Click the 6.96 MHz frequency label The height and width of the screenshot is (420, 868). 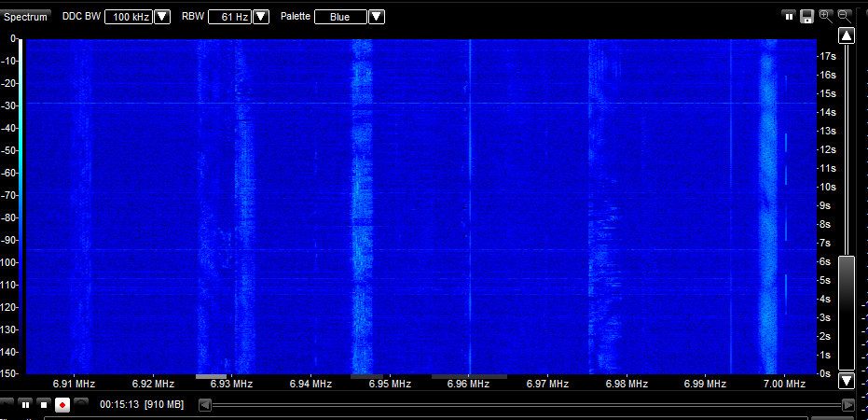(x=469, y=384)
